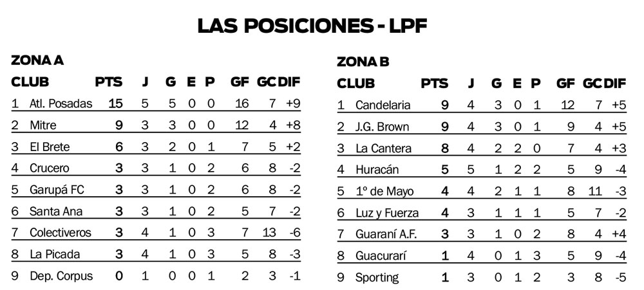The height and width of the screenshot is (290, 644).
Task: Select Huracán in Zona B table
Action: [377, 170]
